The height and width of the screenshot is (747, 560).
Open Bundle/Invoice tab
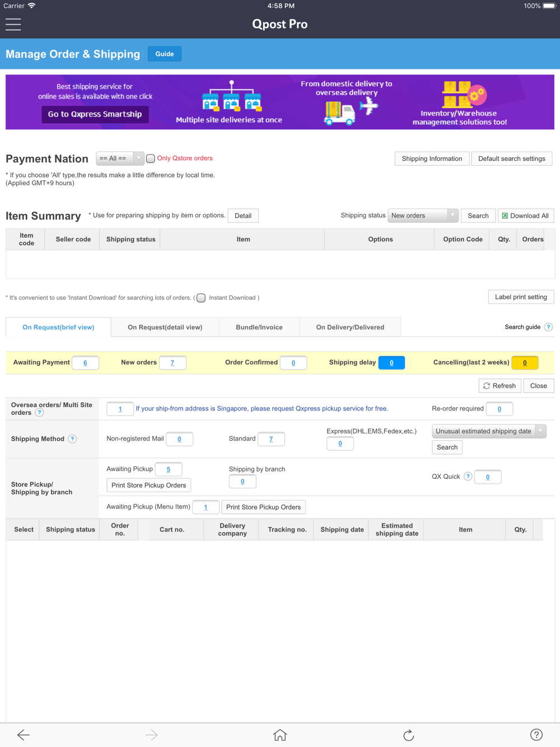point(259,327)
